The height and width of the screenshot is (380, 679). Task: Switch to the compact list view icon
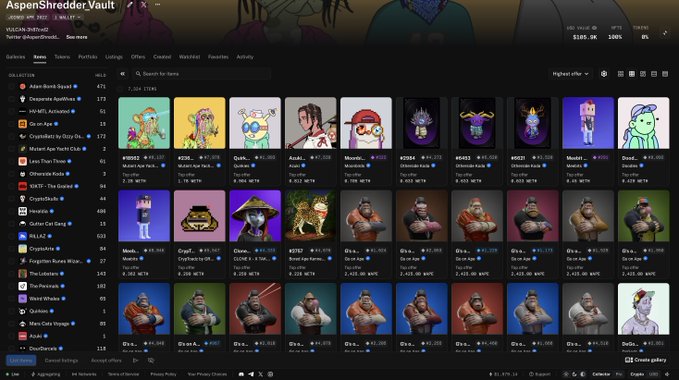[x=654, y=74]
